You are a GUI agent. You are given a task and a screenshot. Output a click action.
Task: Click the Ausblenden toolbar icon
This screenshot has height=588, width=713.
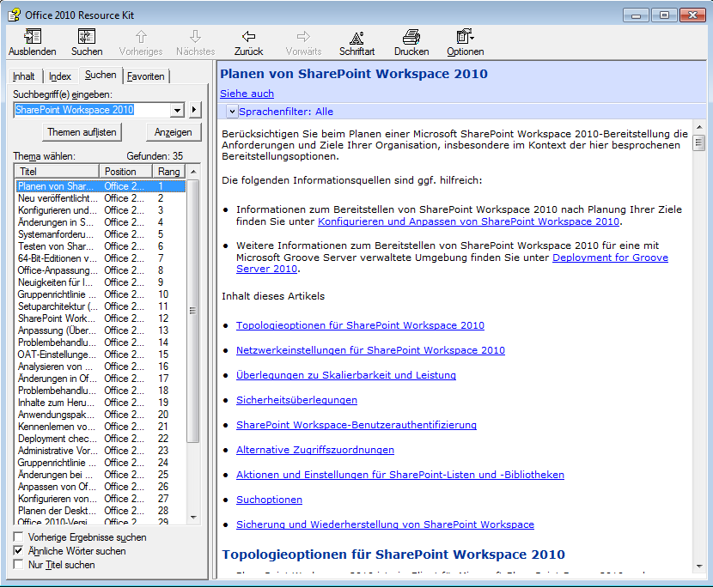pyautogui.click(x=32, y=37)
